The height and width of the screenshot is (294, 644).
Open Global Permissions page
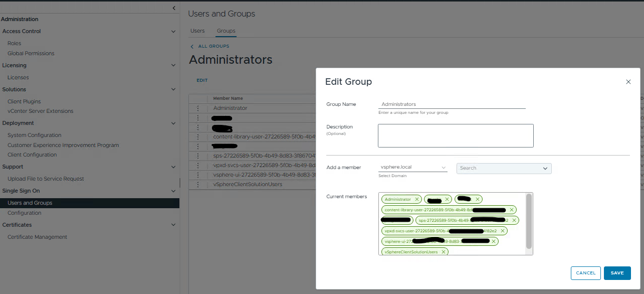[31, 53]
